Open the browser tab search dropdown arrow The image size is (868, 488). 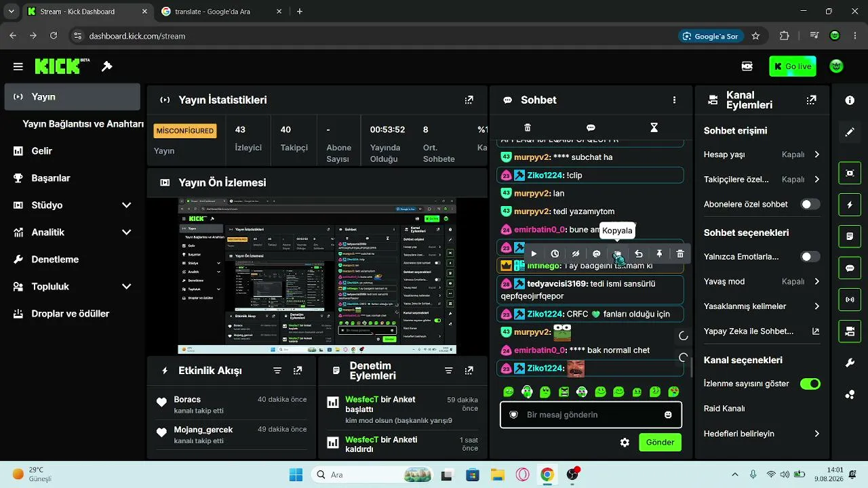click(12, 12)
